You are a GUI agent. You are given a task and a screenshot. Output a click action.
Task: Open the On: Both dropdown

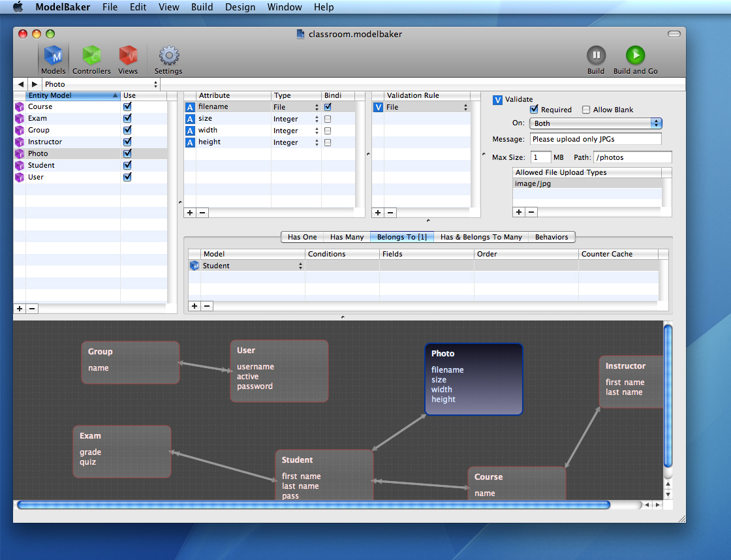coord(596,123)
